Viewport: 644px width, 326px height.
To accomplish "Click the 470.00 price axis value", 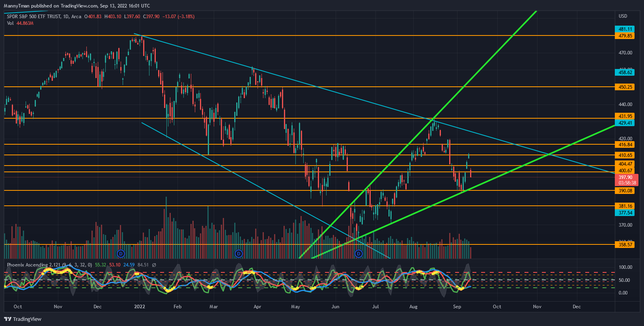I will pos(625,52).
